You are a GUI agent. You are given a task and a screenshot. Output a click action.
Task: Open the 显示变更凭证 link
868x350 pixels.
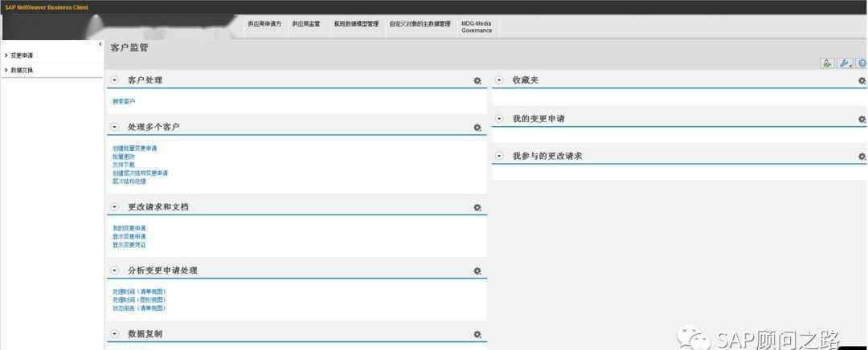129,245
